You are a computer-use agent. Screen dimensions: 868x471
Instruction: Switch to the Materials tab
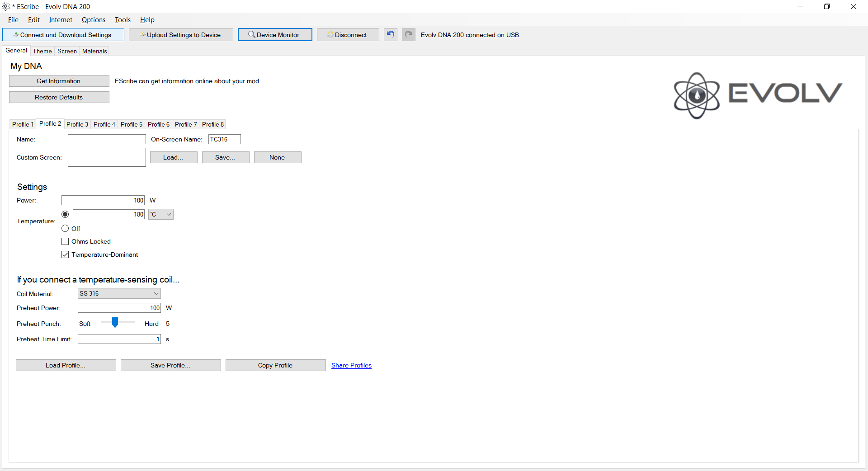[x=94, y=51]
